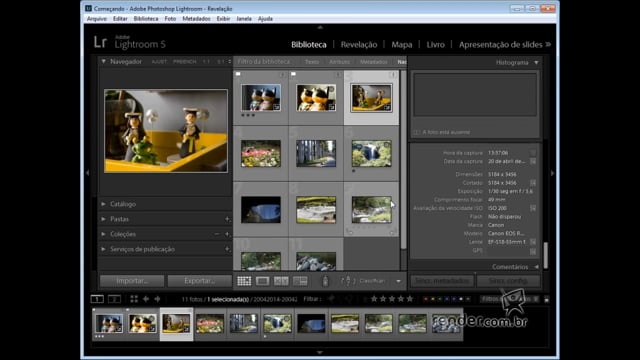The height and width of the screenshot is (360, 640).
Task: Add a folder with Pastas plus icon
Action: point(227,219)
